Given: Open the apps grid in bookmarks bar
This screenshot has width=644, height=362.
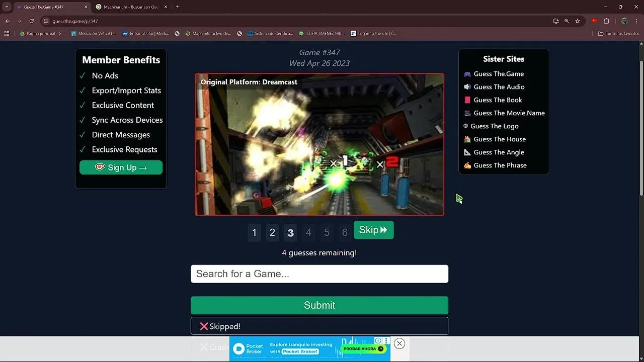Looking at the screenshot, I should (7, 34).
